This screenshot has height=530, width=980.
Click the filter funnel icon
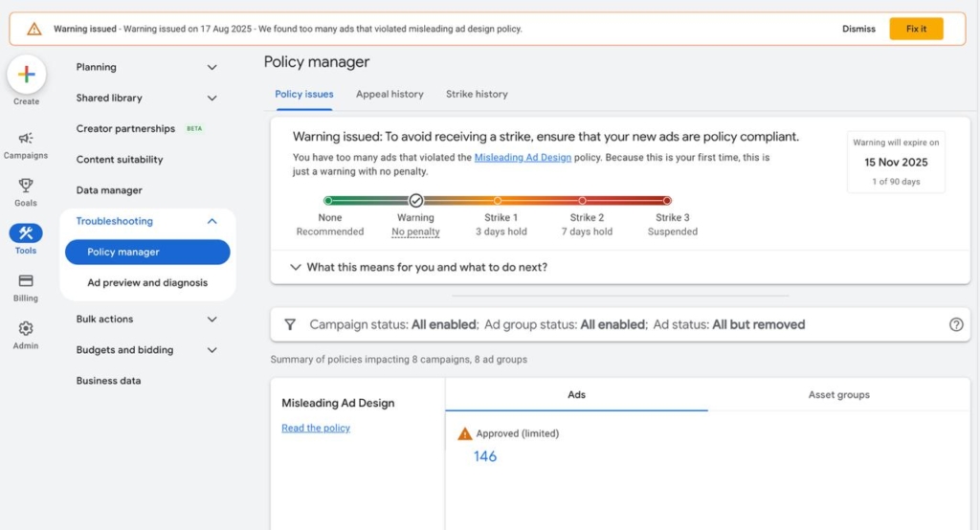coord(290,324)
